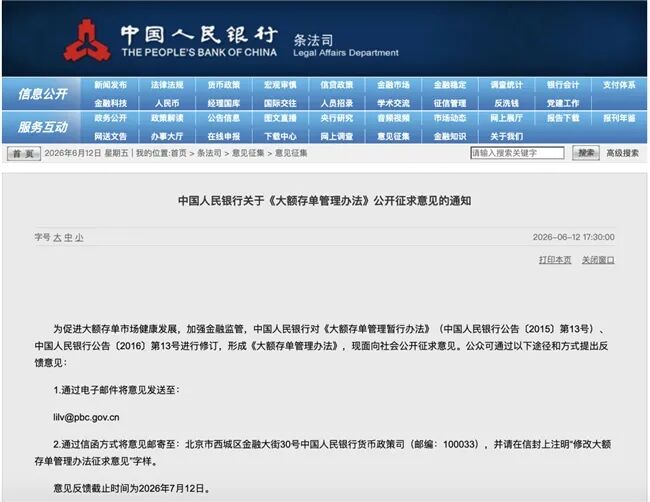
Task: Set font size to 小
Action: (x=79, y=238)
